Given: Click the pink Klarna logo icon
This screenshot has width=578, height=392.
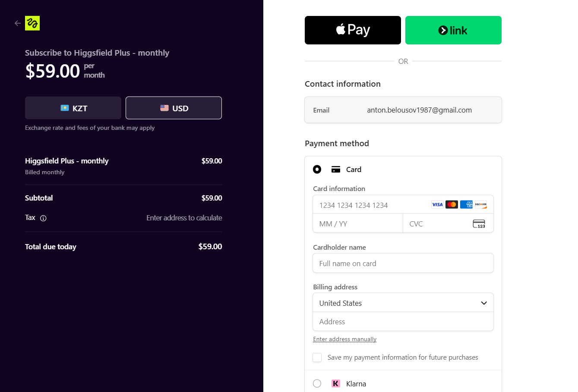Looking at the screenshot, I should [336, 383].
